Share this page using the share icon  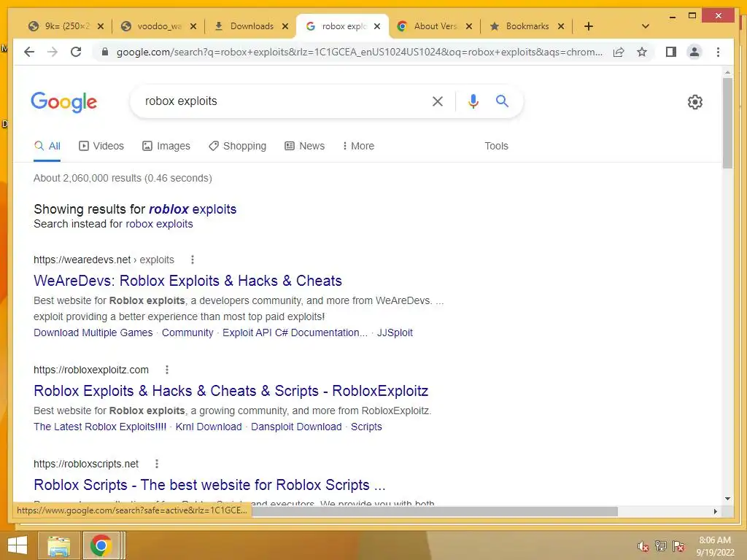click(x=619, y=52)
